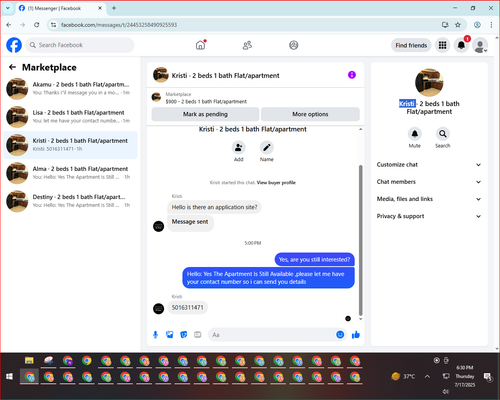500x400 pixels.
Task: Open File Explorer from the taskbar
Action: click(x=29, y=361)
